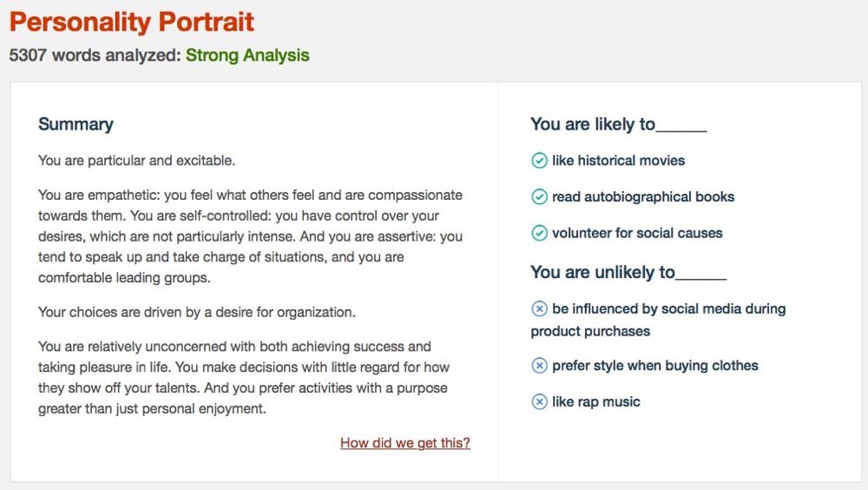The width and height of the screenshot is (868, 490).
Task: Select the checkmark icon by "volunteer for social causes"
Action: (539, 233)
